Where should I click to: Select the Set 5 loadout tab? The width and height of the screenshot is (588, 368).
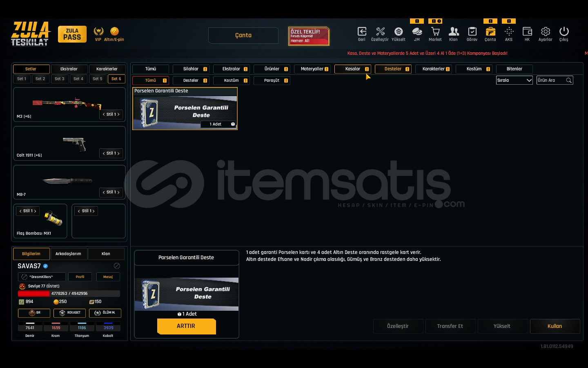98,79
